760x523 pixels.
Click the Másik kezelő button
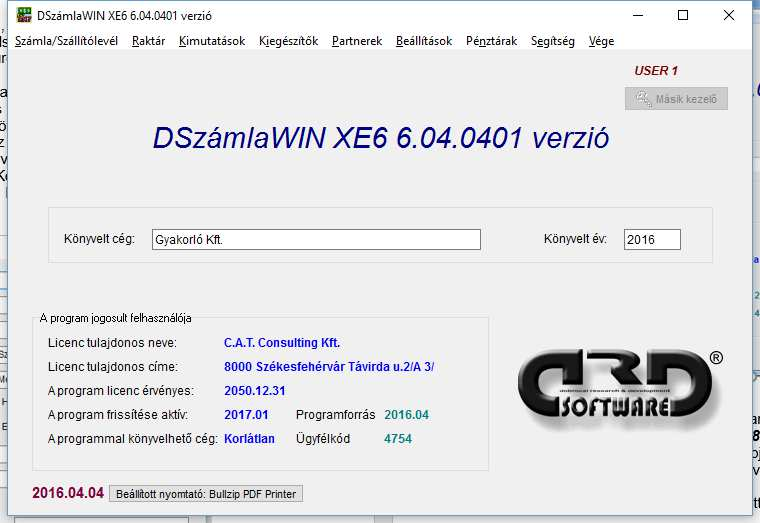(x=676, y=99)
